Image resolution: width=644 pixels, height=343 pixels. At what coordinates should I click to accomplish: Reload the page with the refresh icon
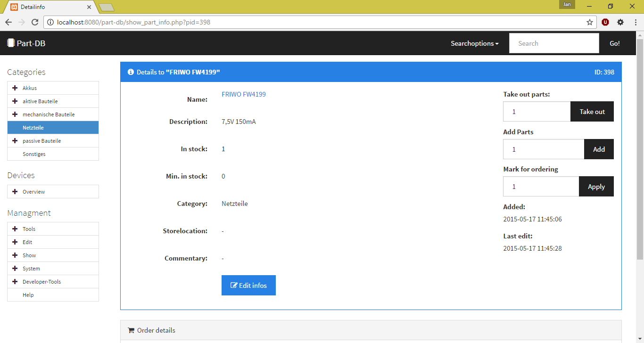pos(35,22)
